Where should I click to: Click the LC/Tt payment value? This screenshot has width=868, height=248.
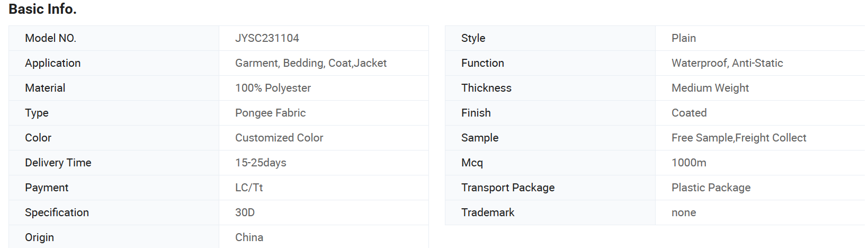coord(249,188)
